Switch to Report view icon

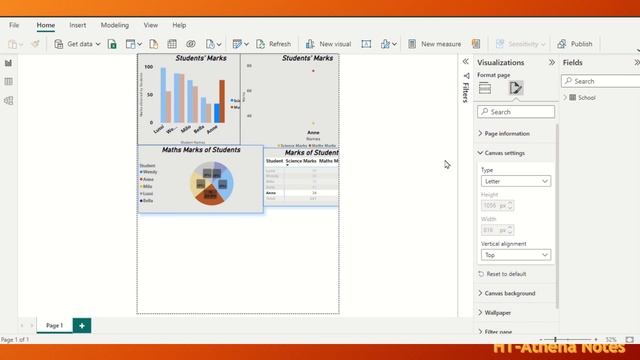tap(8, 63)
